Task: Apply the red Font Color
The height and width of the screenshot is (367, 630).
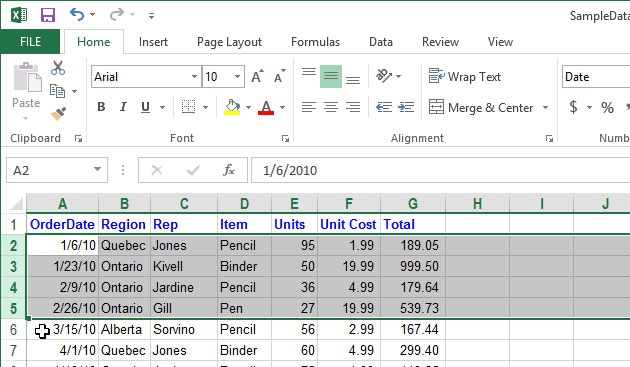Action: 266,107
